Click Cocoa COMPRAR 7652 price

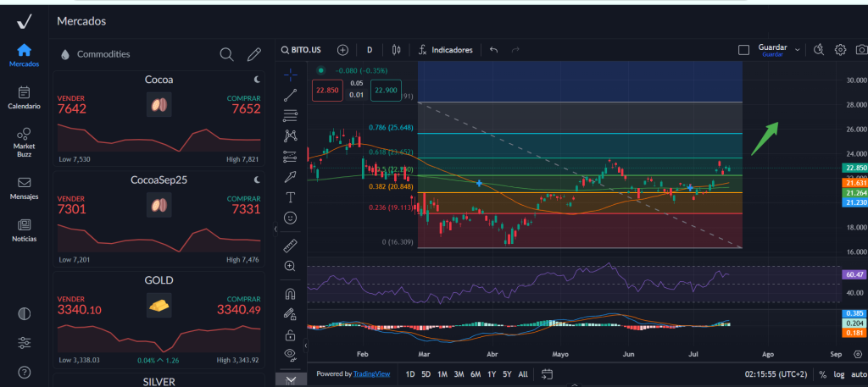[x=247, y=109]
